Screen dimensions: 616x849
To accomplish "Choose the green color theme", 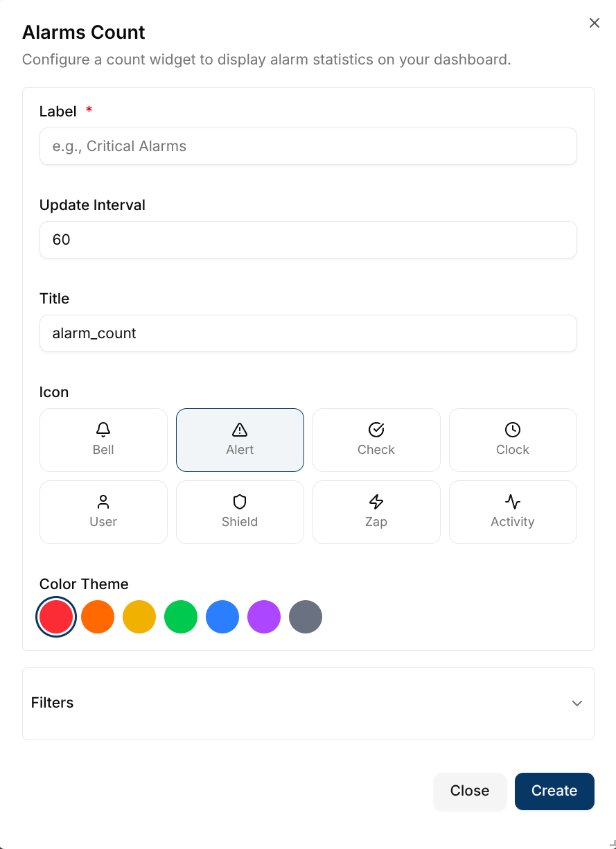I will [181, 617].
